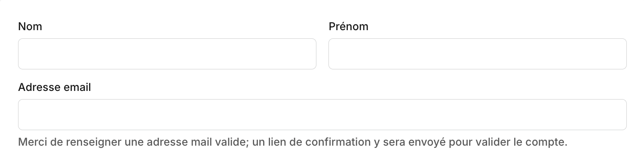The height and width of the screenshot is (156, 644).
Task: Focus the Prénom text box
Action: (x=478, y=54)
